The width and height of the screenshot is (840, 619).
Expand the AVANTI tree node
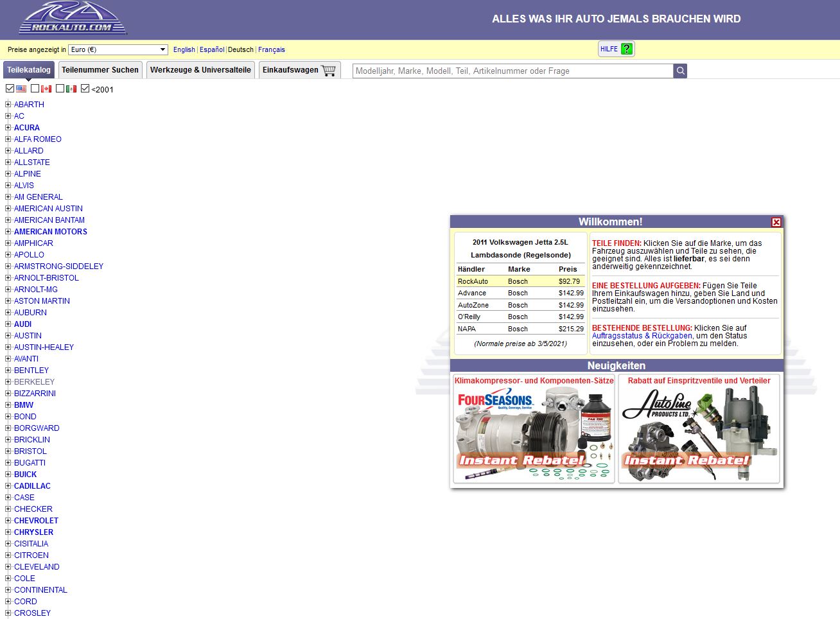pos(8,358)
